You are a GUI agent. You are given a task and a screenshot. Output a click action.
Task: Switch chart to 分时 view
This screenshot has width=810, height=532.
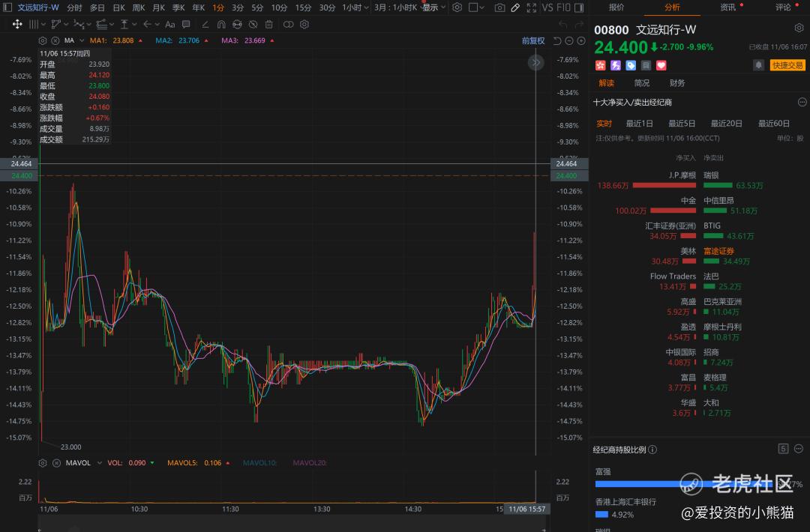[74, 7]
